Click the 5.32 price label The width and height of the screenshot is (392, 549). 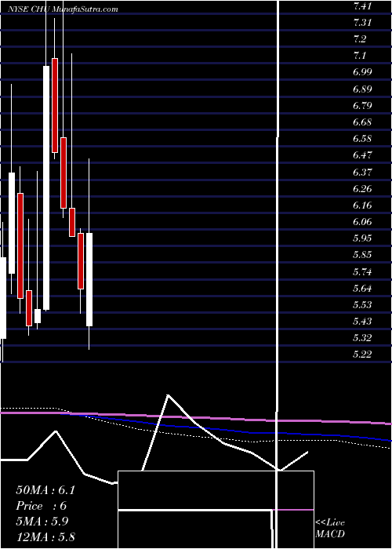(x=362, y=338)
